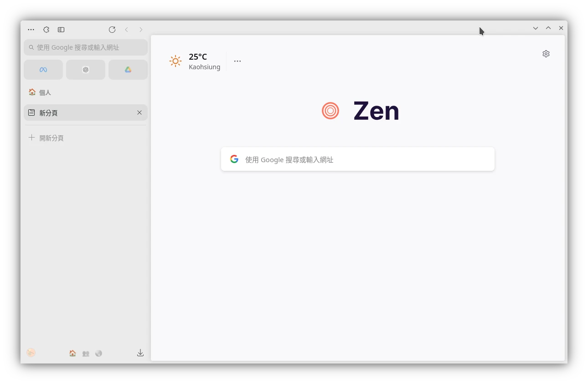
Task: Go back with the left arrow
Action: [x=127, y=30]
